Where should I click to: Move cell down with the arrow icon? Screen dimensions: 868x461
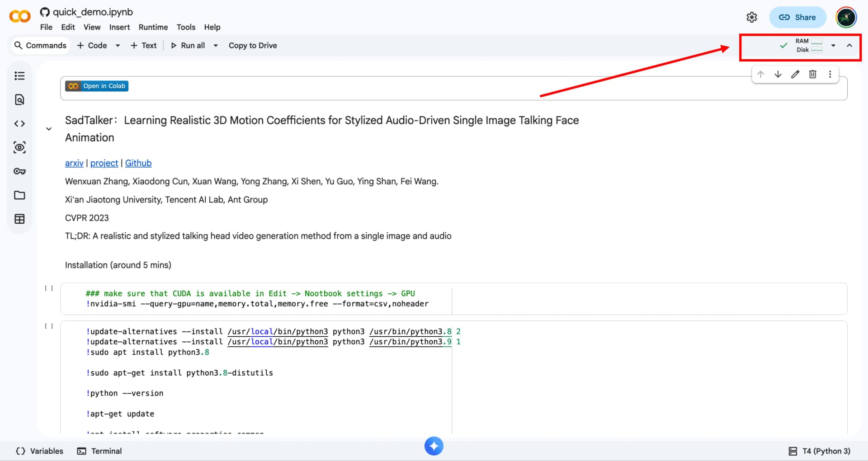click(x=778, y=75)
